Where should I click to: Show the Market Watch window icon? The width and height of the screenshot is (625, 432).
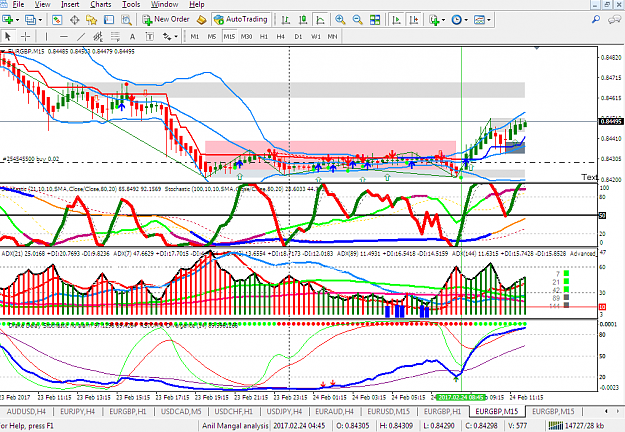coord(57,20)
